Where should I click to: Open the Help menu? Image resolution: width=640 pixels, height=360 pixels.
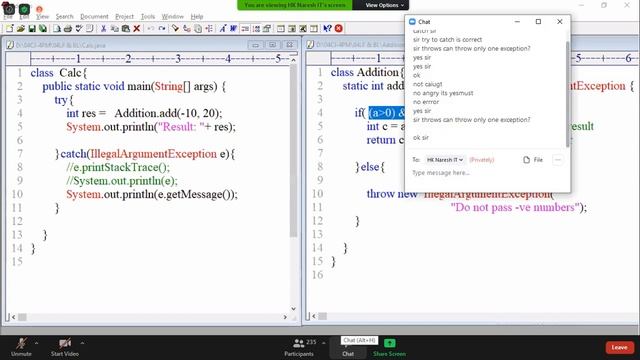pos(197,17)
